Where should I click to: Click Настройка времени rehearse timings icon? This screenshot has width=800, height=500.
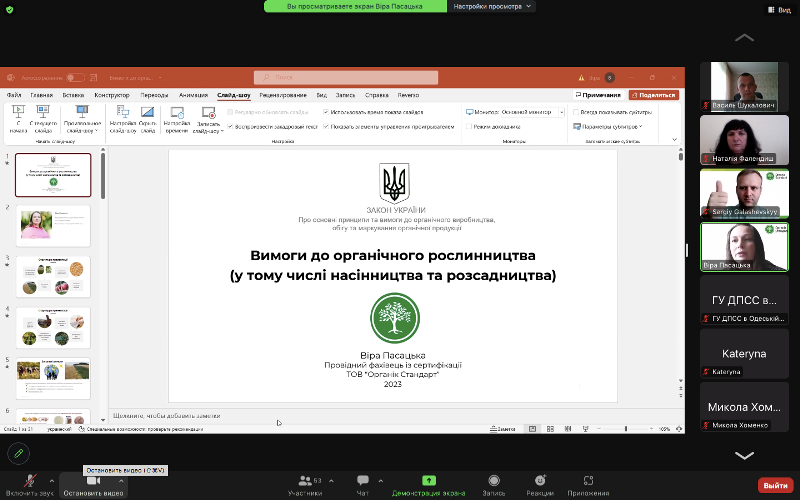177,112
